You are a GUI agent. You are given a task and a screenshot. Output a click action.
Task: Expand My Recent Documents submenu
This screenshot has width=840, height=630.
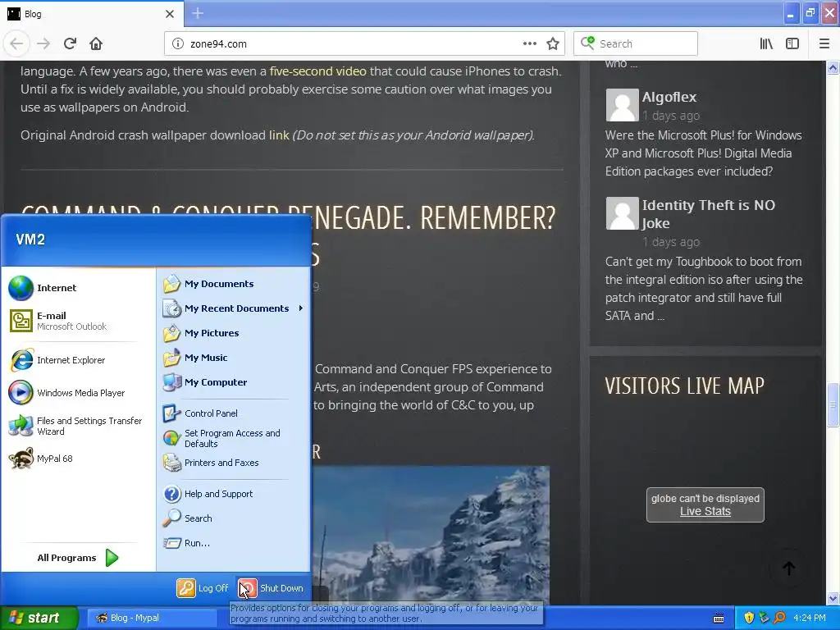[x=234, y=308]
